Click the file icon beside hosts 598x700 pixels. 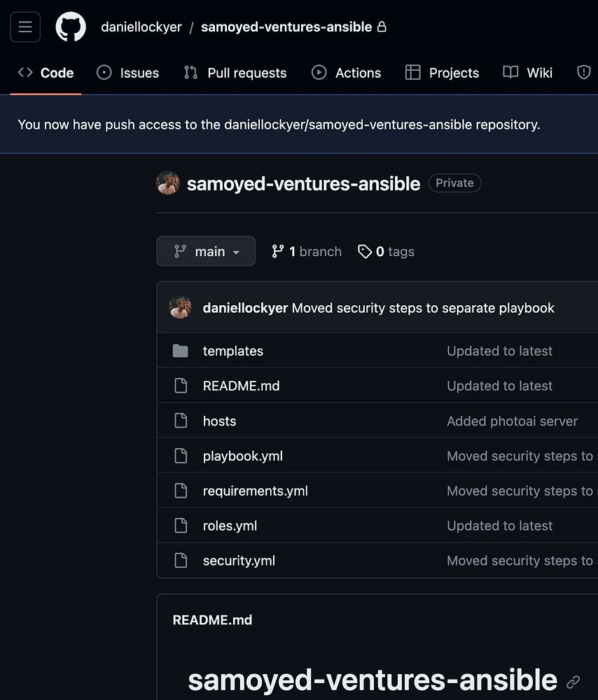point(181,421)
